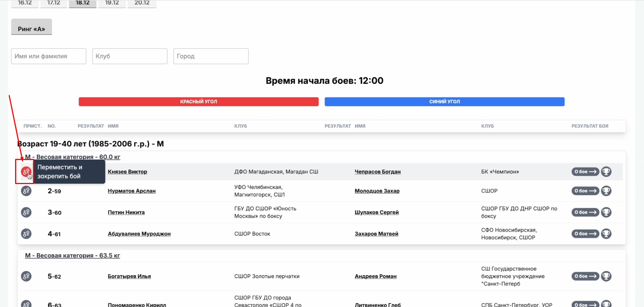Image resolution: width=644 pixels, height=307 pixels.
Task: Open 'О бое' for Богатырев Илья fight
Action: 585,276
